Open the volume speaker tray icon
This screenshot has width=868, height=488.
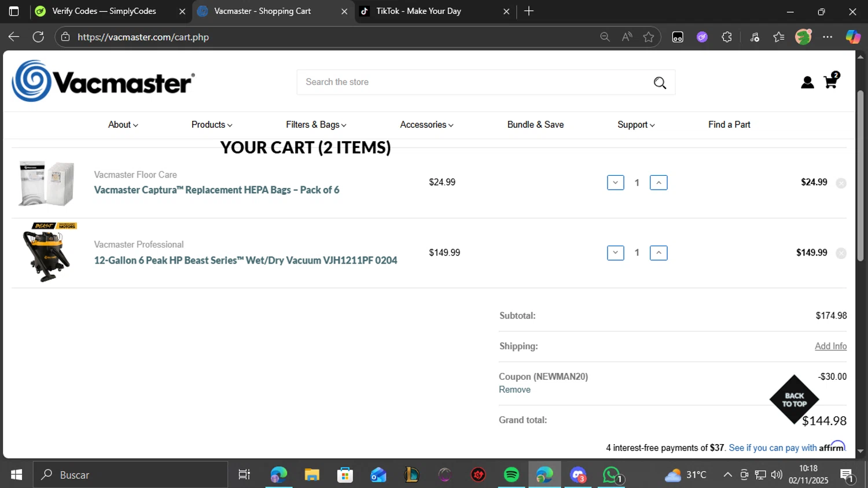coord(777,475)
